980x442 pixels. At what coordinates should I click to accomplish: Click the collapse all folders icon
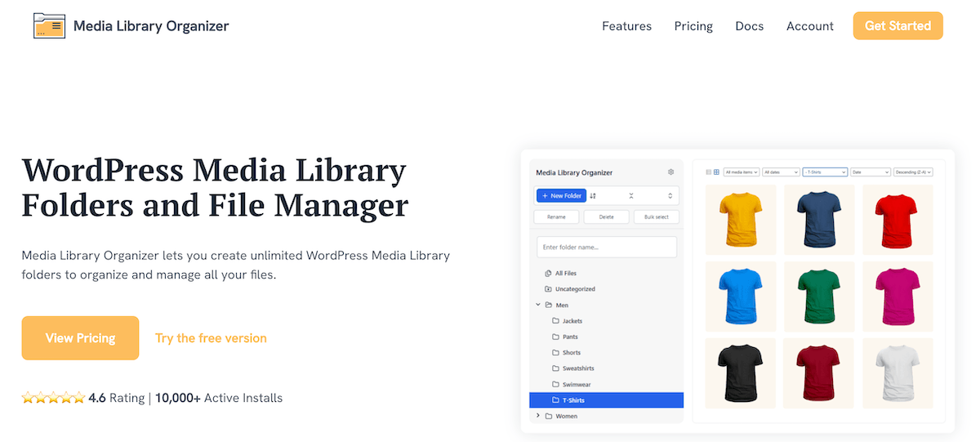point(631,196)
